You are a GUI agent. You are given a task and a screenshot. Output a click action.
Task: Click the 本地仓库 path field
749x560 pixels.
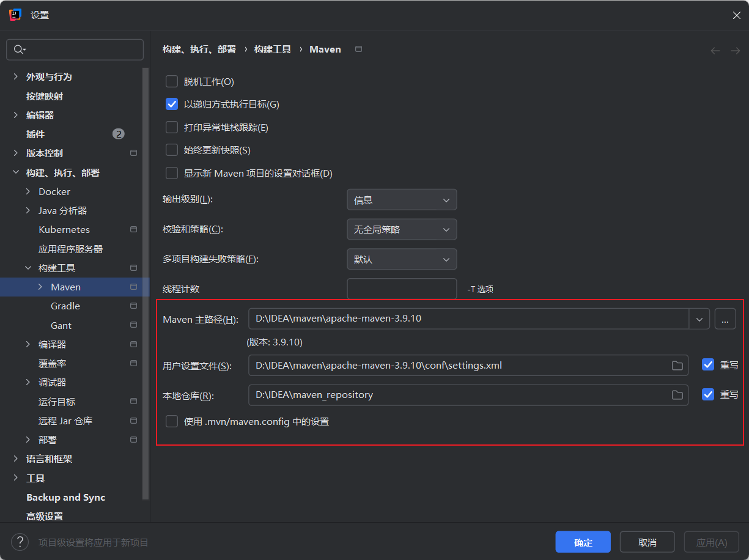pos(468,395)
